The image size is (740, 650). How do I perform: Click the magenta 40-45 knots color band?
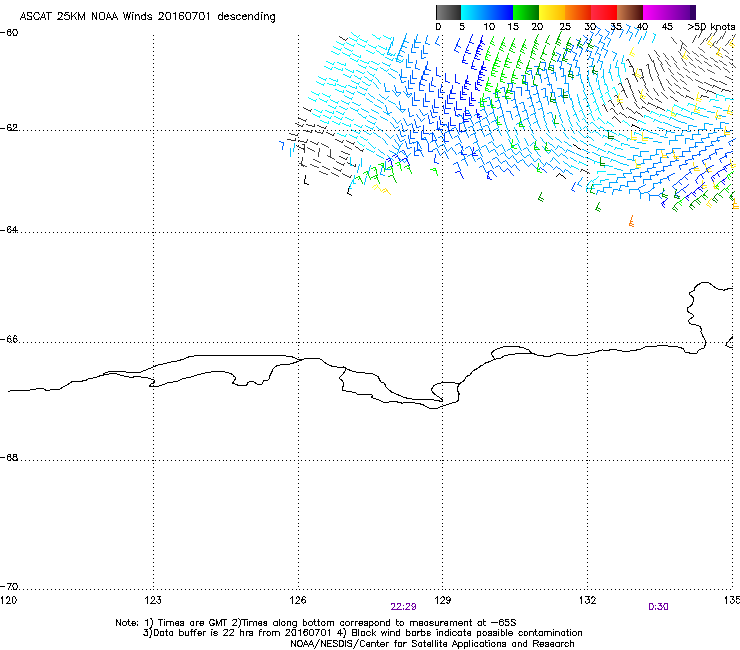click(656, 12)
